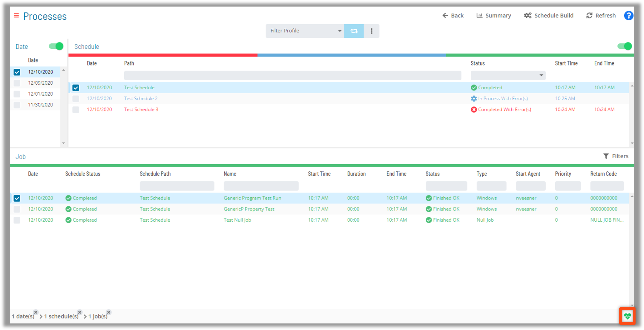Click the repeat/swap icon beside Filter Profile

coord(354,31)
